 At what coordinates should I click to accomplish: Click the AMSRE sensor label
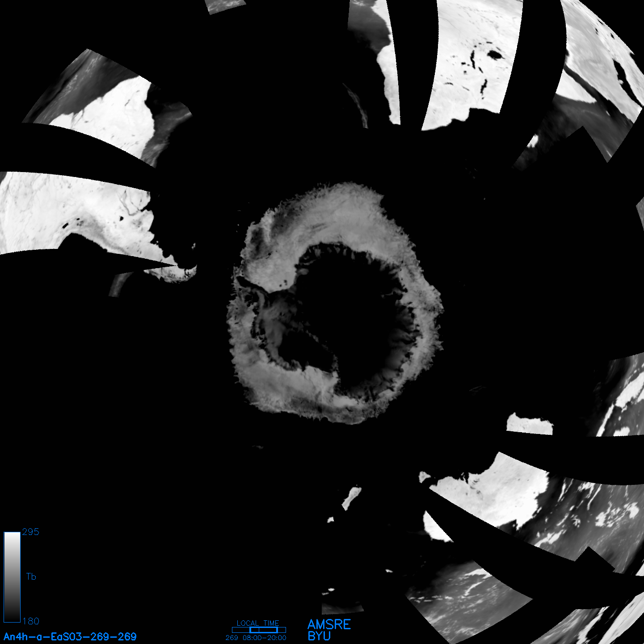329,624
